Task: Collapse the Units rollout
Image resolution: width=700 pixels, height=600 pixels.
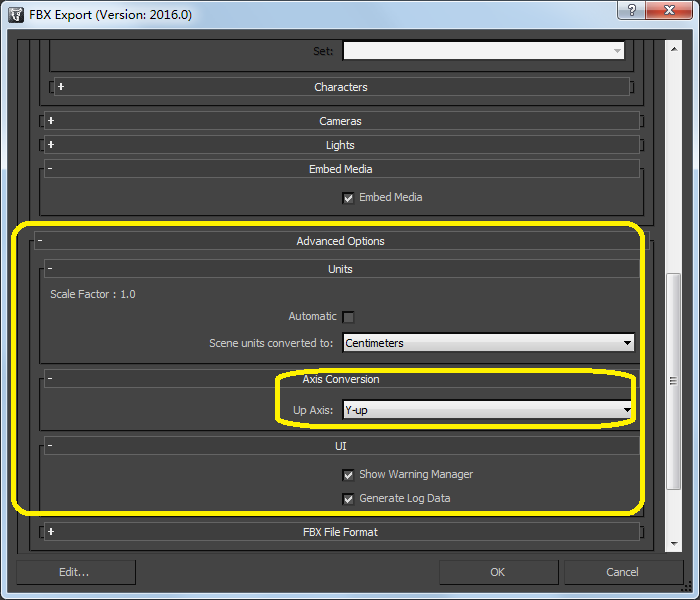Action: [342, 269]
